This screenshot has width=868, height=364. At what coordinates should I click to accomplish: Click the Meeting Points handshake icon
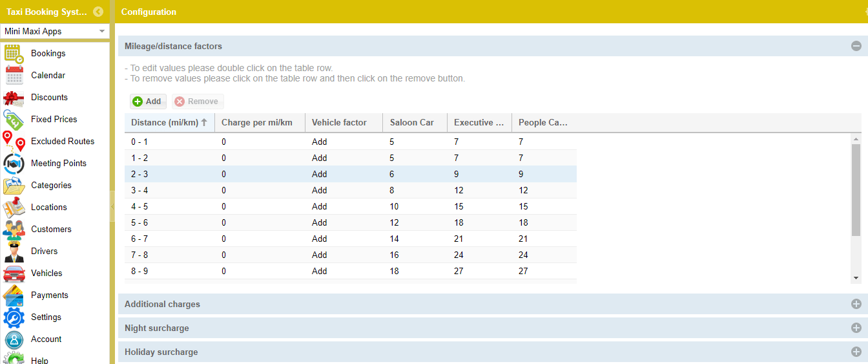[14, 164]
